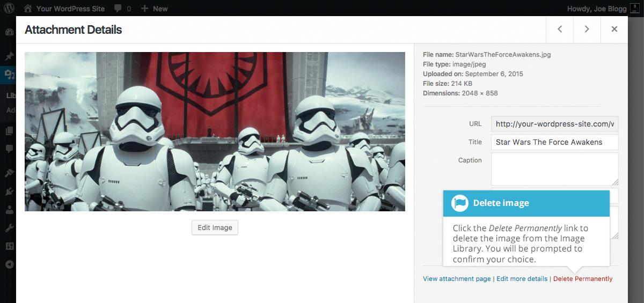Image resolution: width=644 pixels, height=303 pixels.
Task: Open the comments bubble in admin bar
Action: coord(123,9)
